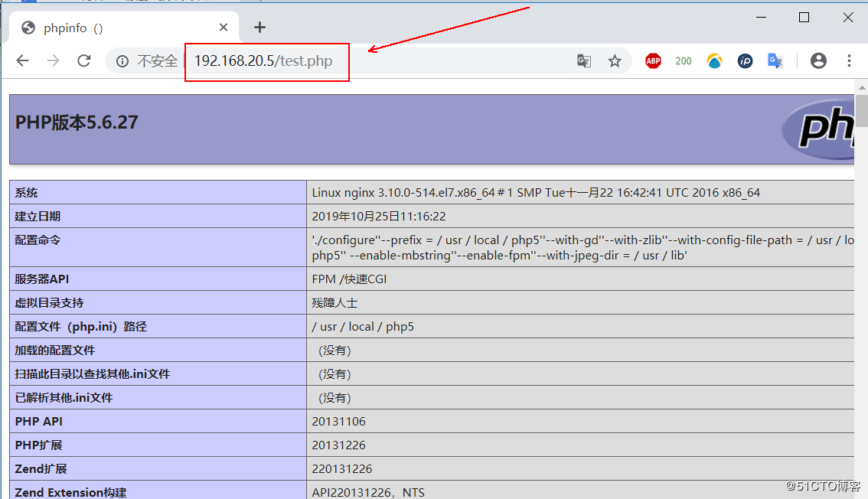Screen dimensions: 868x499
Task: Reload the phpinfo page
Action: 84,60
